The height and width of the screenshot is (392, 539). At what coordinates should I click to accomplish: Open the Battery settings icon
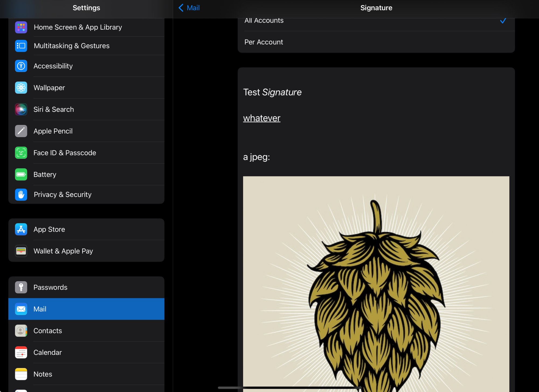[x=21, y=175]
